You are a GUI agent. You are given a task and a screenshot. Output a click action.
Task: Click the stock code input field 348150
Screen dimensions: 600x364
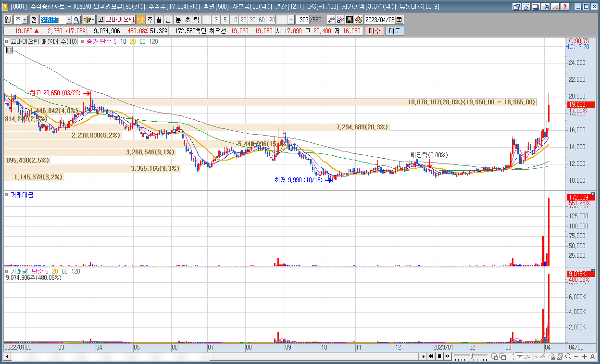coord(52,20)
